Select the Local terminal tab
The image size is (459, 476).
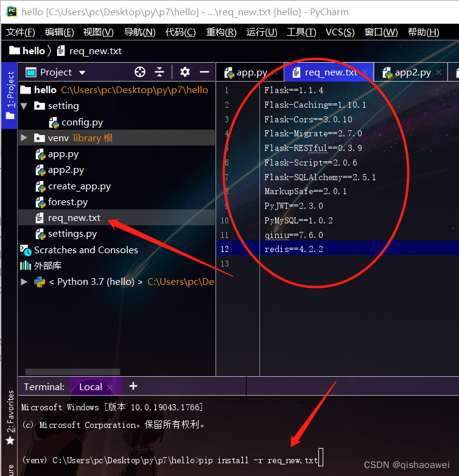(x=96, y=387)
